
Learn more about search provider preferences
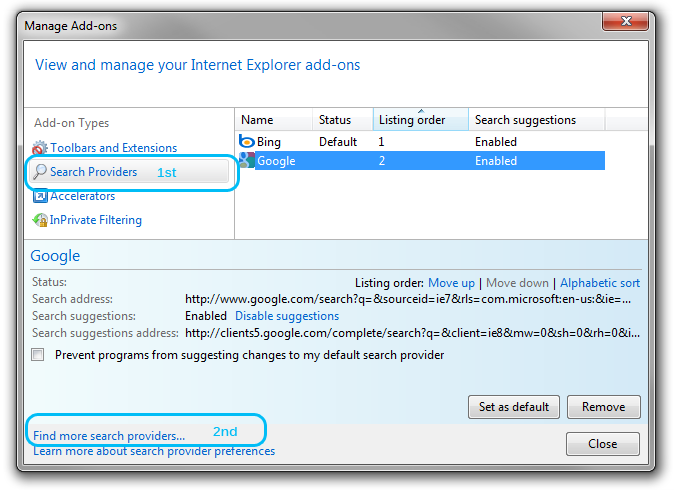point(154,451)
